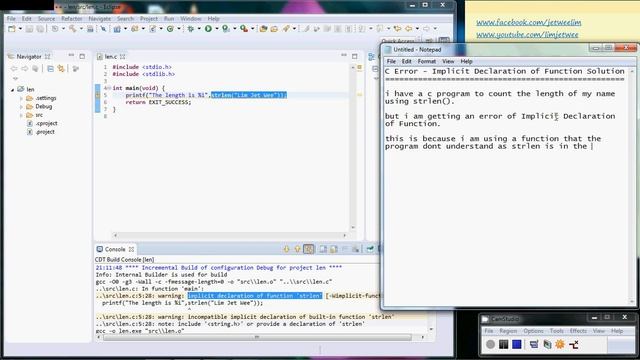This screenshot has width=640, height=360.
Task: Click the Save All icon in Eclipse toolbar
Action: click(40, 29)
